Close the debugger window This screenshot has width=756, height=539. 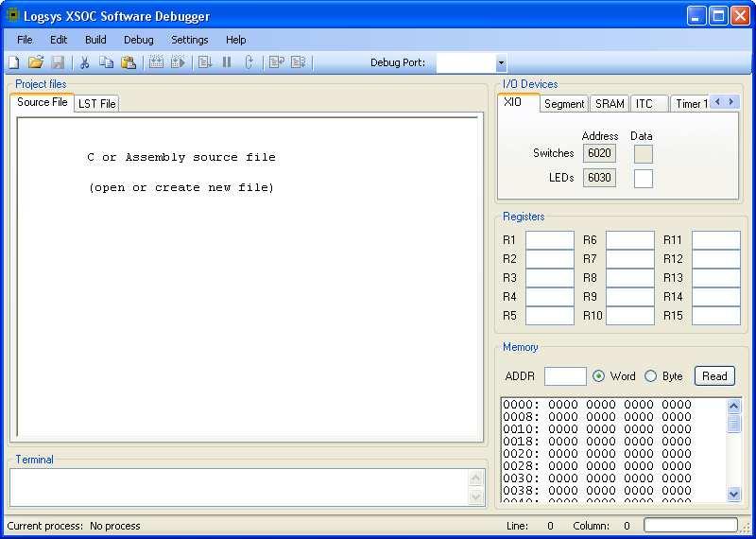[740, 16]
